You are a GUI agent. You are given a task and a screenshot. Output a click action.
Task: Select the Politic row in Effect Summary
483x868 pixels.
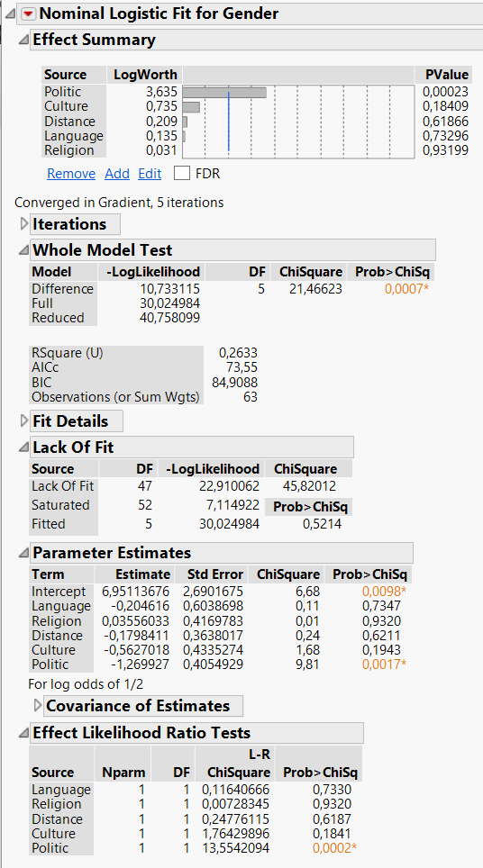256,92
